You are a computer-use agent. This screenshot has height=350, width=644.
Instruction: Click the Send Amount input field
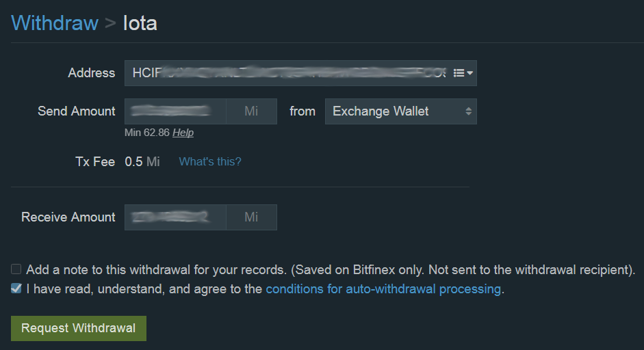(x=175, y=111)
